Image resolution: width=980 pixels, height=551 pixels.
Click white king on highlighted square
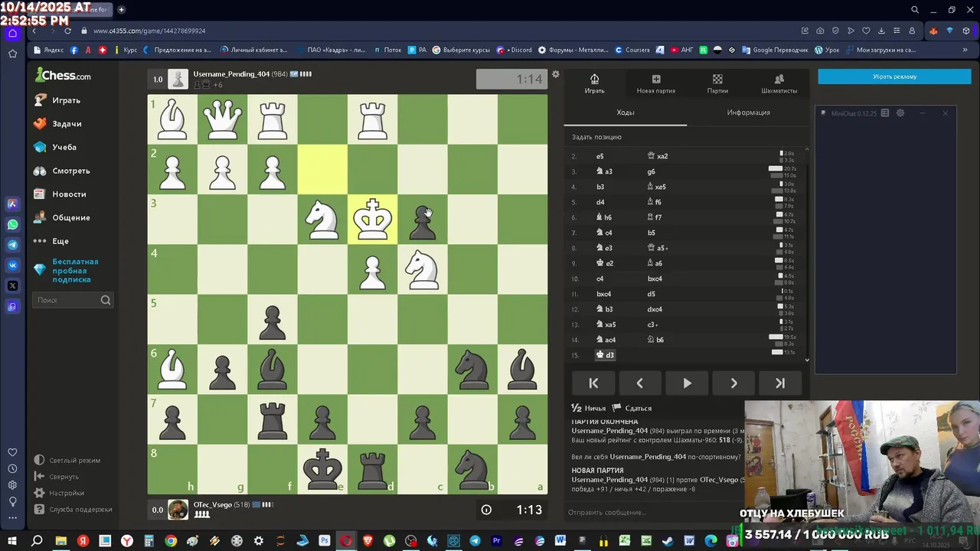point(372,219)
